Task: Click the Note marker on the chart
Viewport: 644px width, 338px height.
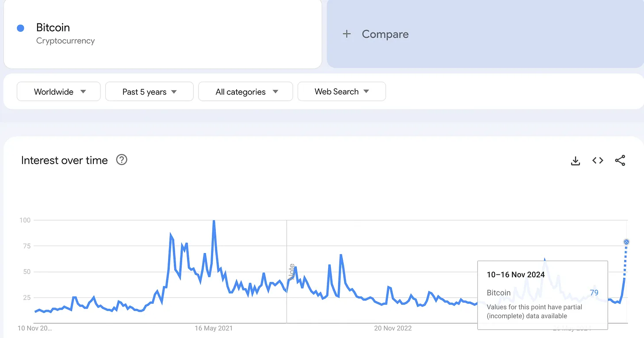Action: [291, 271]
